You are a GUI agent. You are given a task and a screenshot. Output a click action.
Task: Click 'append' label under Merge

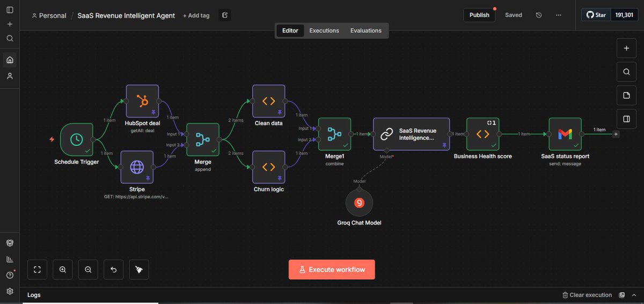point(203,169)
